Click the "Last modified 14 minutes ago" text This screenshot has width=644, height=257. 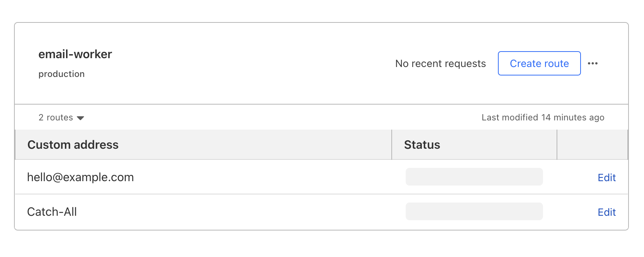tap(543, 117)
